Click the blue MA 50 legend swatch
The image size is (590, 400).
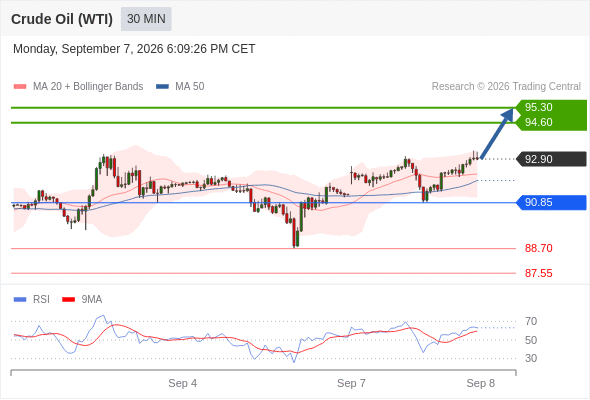pyautogui.click(x=162, y=87)
